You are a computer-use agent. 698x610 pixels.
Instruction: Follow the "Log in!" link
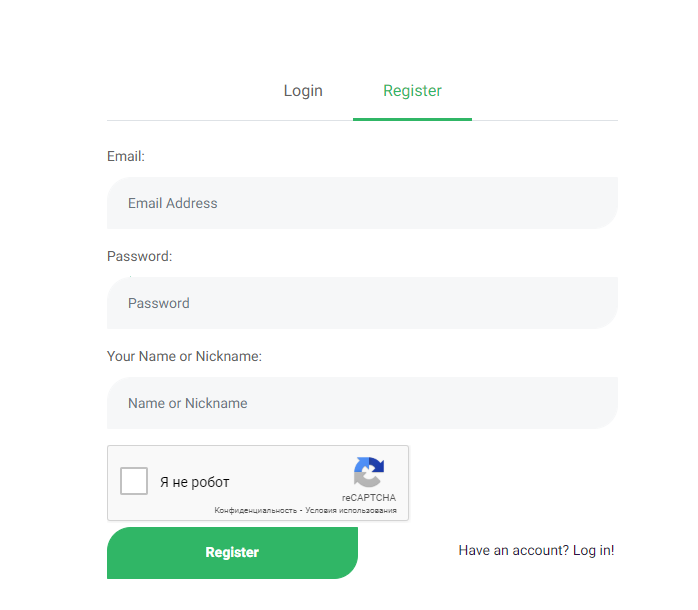593,551
